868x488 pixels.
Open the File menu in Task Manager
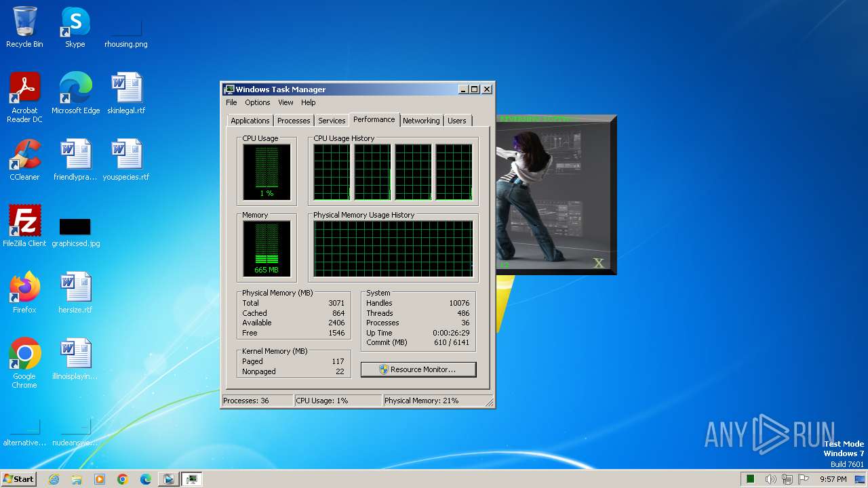point(231,102)
